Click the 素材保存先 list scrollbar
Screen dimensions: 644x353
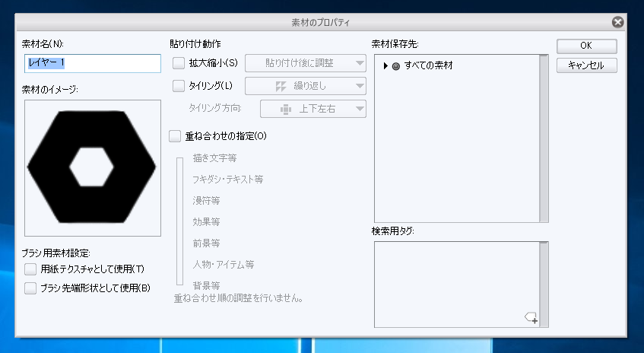pyautogui.click(x=544, y=138)
